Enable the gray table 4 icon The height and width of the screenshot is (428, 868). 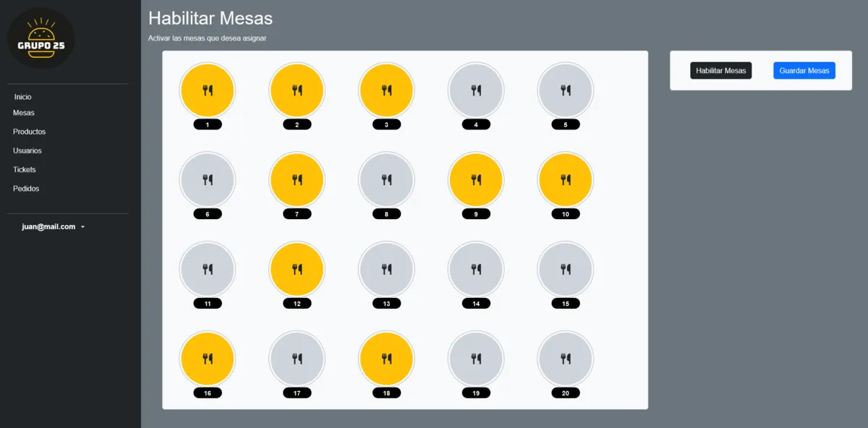[476, 90]
